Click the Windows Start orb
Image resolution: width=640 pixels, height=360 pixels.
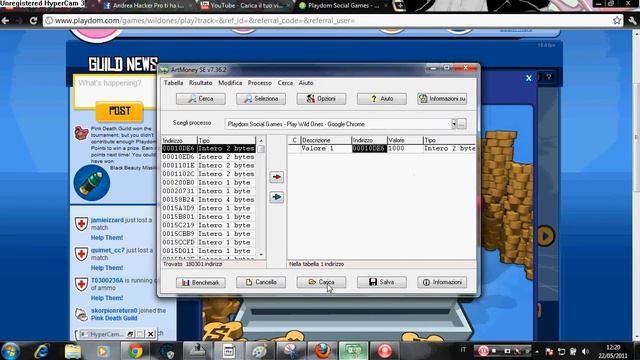pos(11,351)
